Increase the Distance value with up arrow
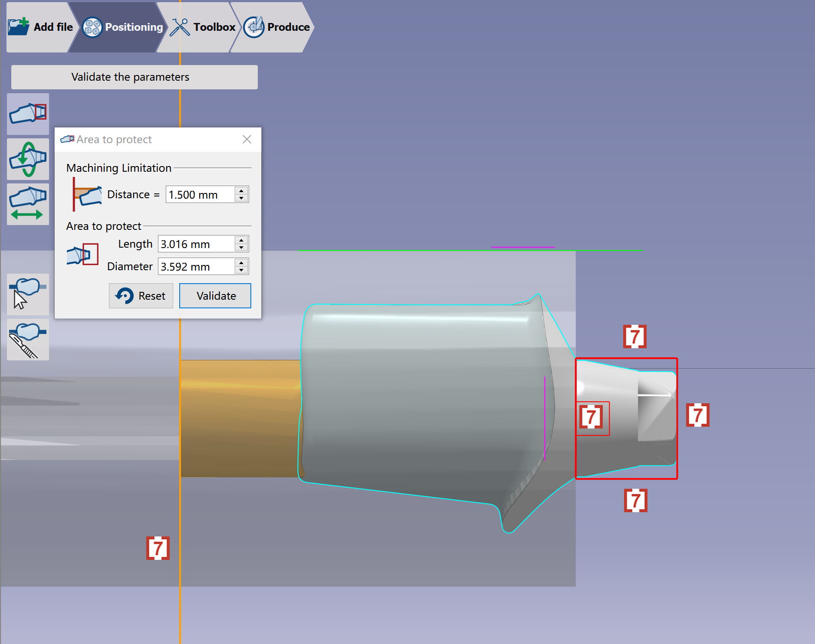The width and height of the screenshot is (815, 644). coord(241,190)
